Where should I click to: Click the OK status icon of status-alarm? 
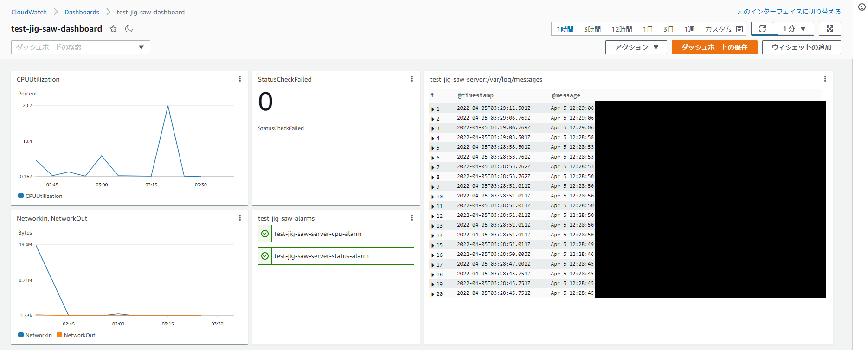tap(265, 256)
